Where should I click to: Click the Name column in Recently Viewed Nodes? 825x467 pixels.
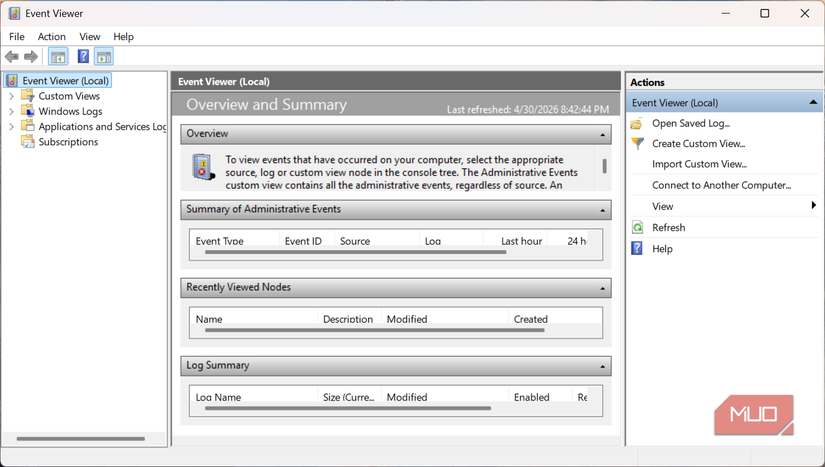[x=253, y=319]
